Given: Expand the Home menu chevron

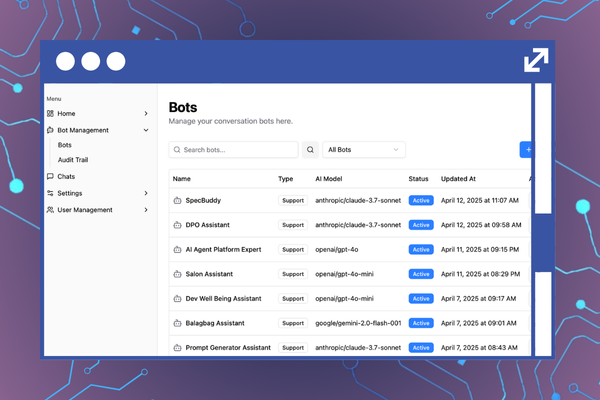Looking at the screenshot, I should (146, 113).
